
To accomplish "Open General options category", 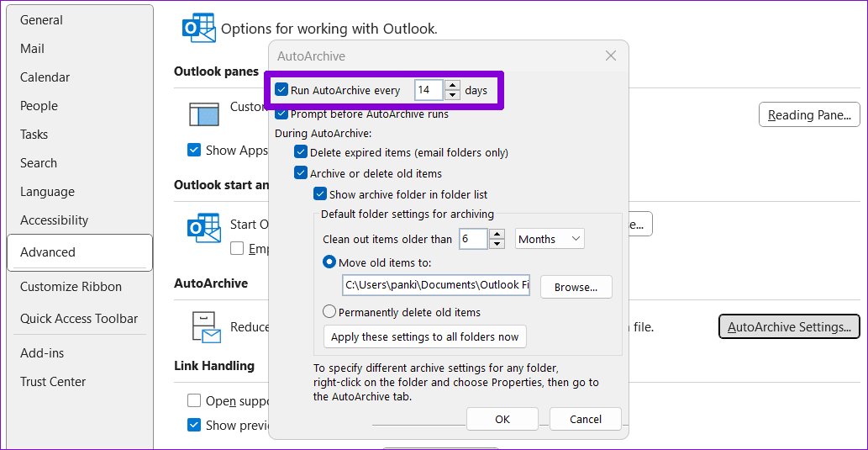I will pyautogui.click(x=41, y=20).
